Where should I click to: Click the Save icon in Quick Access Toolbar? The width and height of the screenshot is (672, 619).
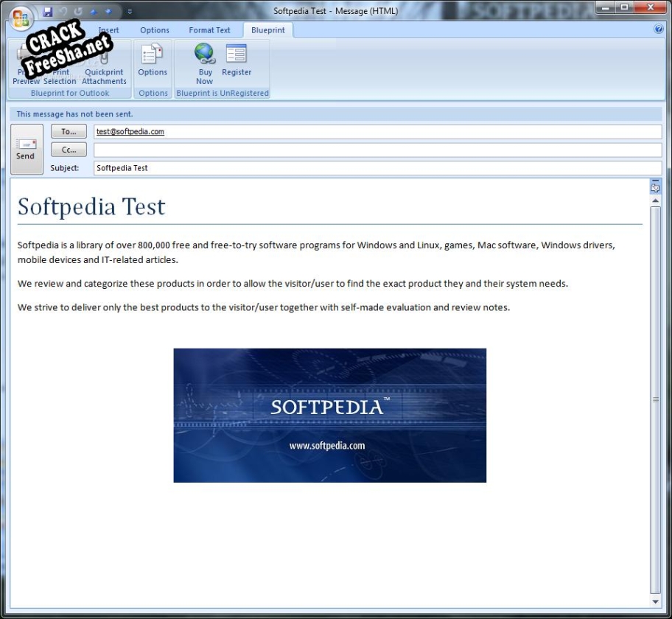click(48, 12)
